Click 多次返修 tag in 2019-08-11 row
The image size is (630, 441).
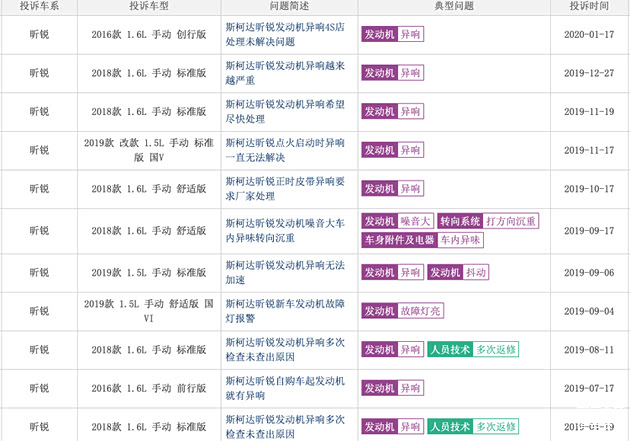[x=496, y=350]
